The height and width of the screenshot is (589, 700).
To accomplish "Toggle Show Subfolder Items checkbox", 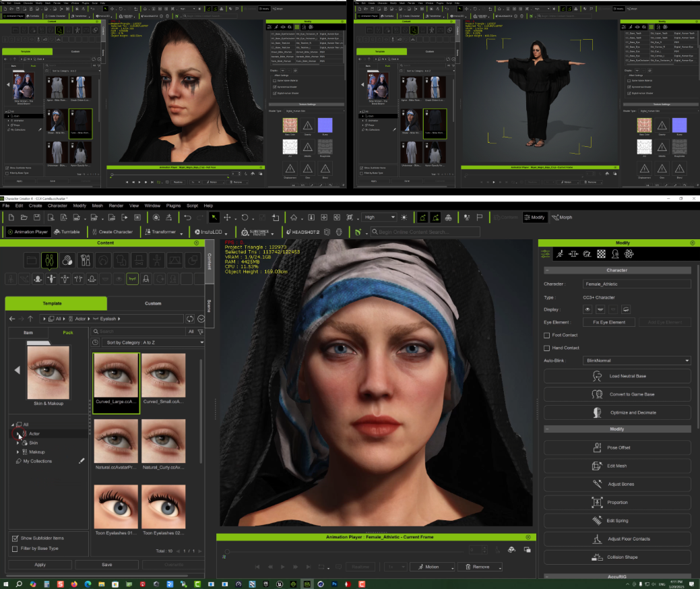I will pos(15,538).
